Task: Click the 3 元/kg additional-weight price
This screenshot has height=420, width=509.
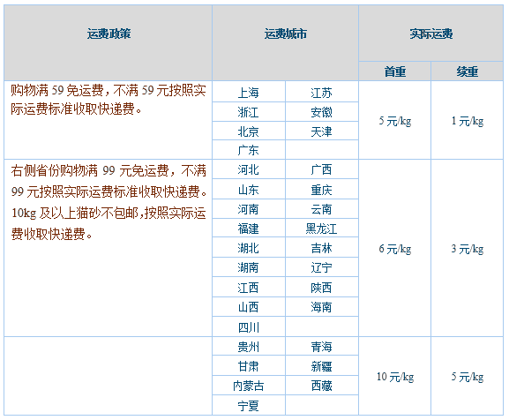Action: pyautogui.click(x=468, y=249)
